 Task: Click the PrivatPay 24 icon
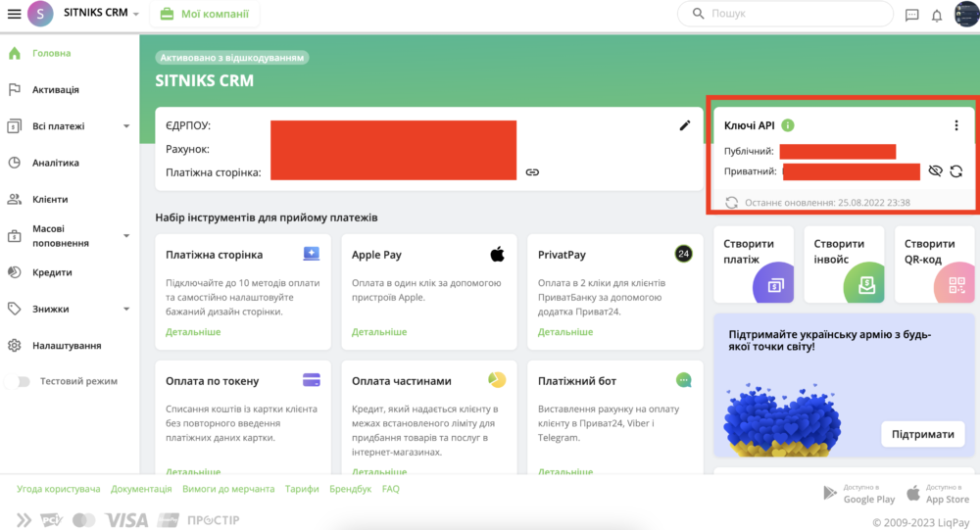click(684, 254)
